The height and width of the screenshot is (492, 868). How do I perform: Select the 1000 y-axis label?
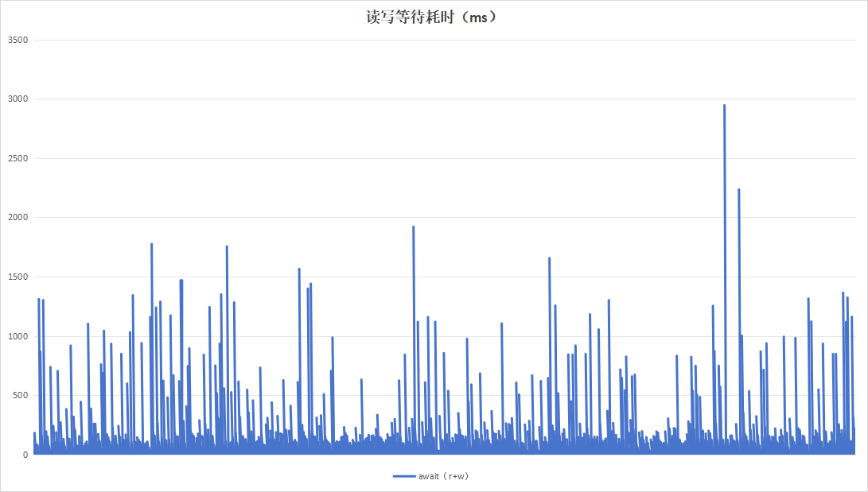[x=18, y=336]
